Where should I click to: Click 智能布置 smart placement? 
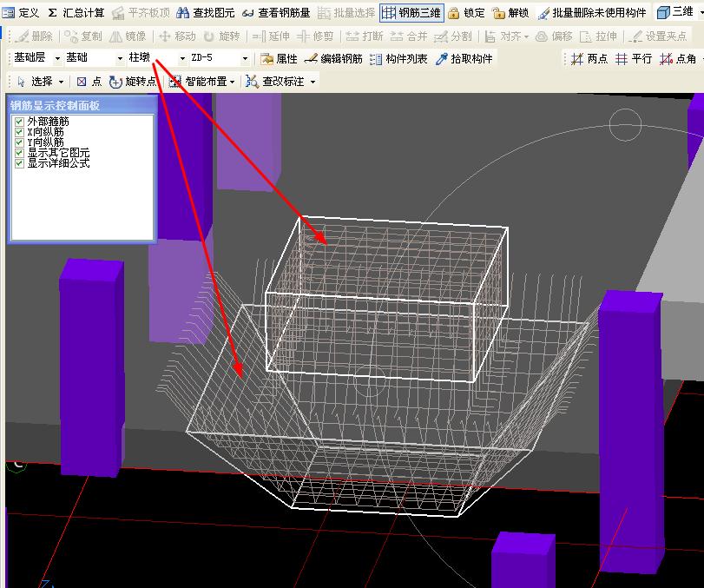coord(198,82)
